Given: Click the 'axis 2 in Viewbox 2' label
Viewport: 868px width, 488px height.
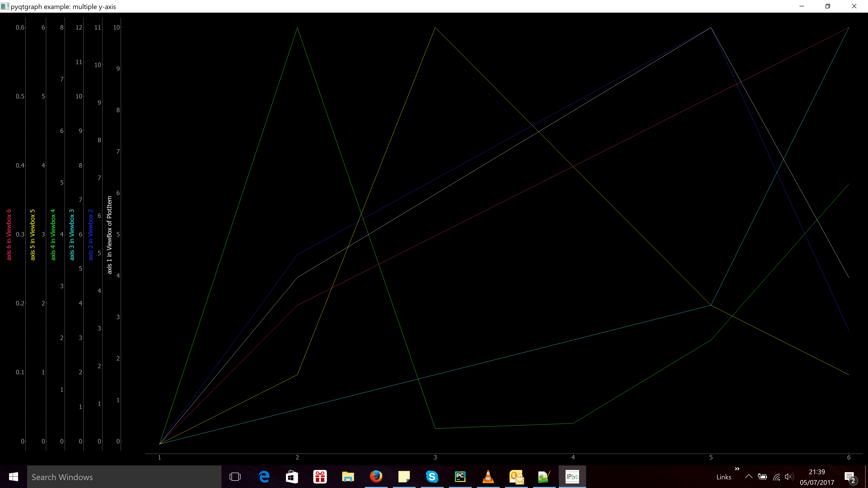Looking at the screenshot, I should [x=91, y=235].
